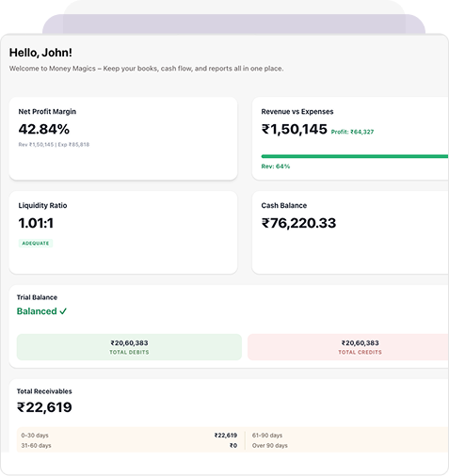Image resolution: width=449 pixels, height=476 pixels.
Task: Click the Profit: ₹64,327 green label
Action: [x=352, y=132]
